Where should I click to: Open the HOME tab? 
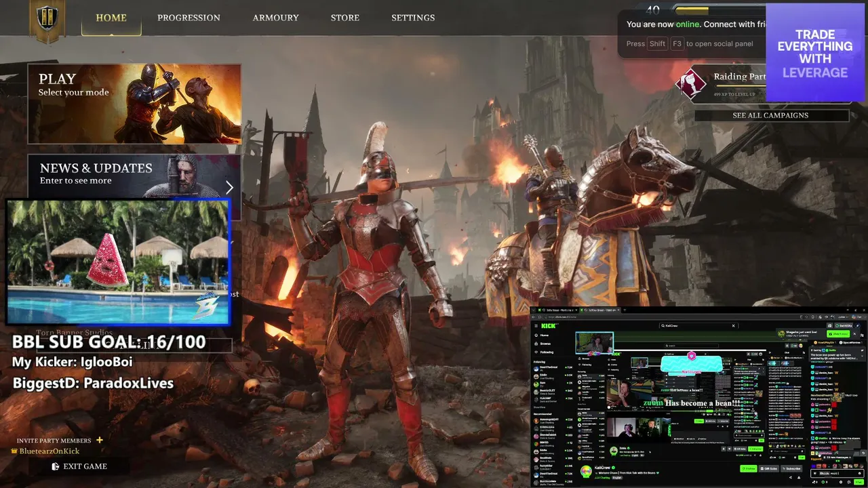111,18
